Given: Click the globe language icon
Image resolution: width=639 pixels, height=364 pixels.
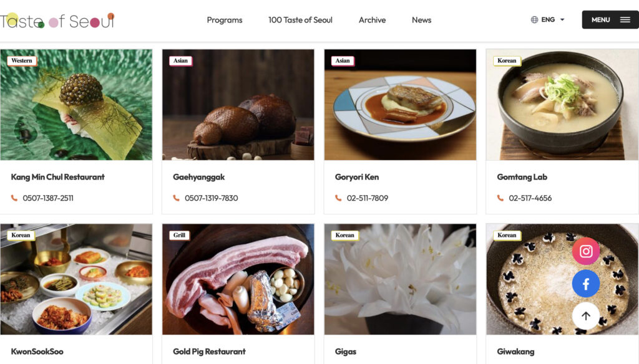Looking at the screenshot, I should point(534,19).
